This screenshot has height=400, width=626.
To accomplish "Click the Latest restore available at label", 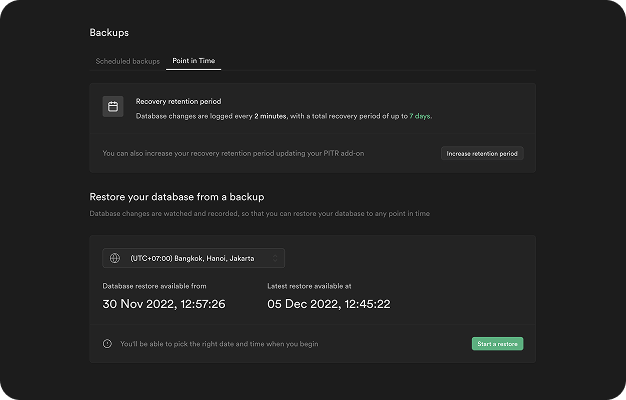I will 309,286.
